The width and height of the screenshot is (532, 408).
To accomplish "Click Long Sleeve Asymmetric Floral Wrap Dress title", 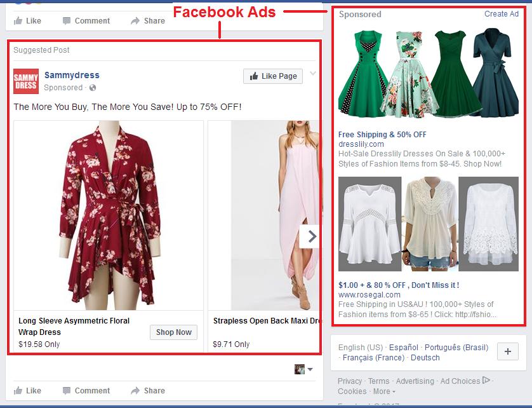I will (x=74, y=326).
